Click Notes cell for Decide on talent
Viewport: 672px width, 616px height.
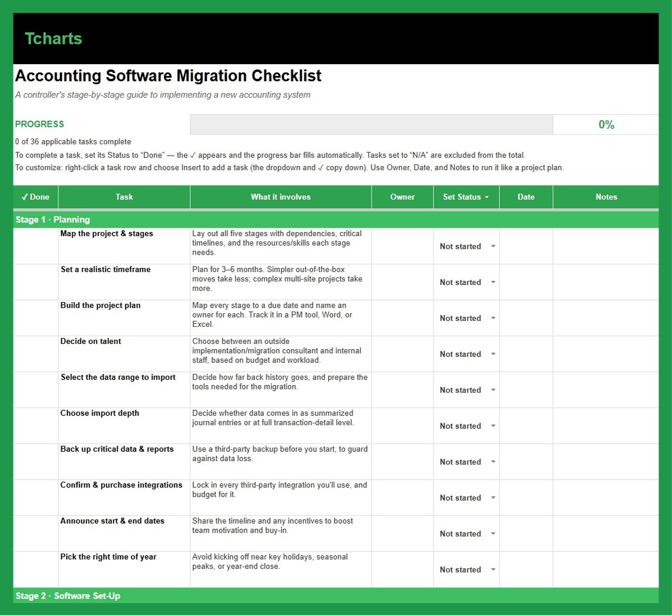pyautogui.click(x=606, y=354)
